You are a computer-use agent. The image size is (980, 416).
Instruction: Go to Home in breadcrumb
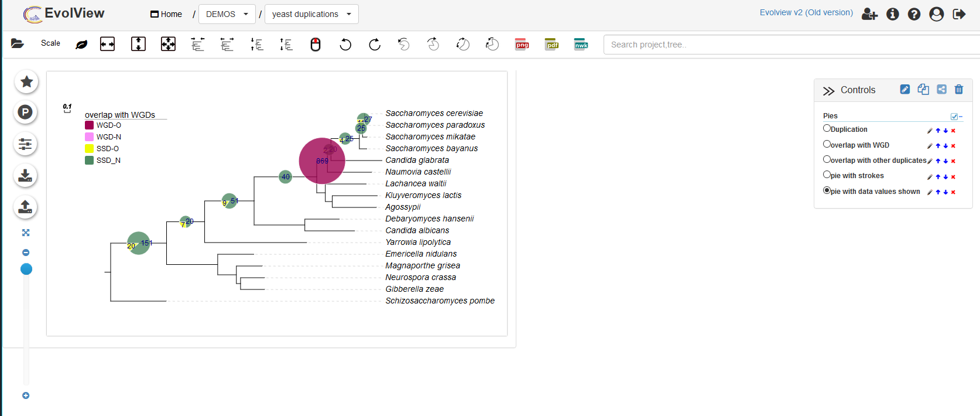click(166, 14)
